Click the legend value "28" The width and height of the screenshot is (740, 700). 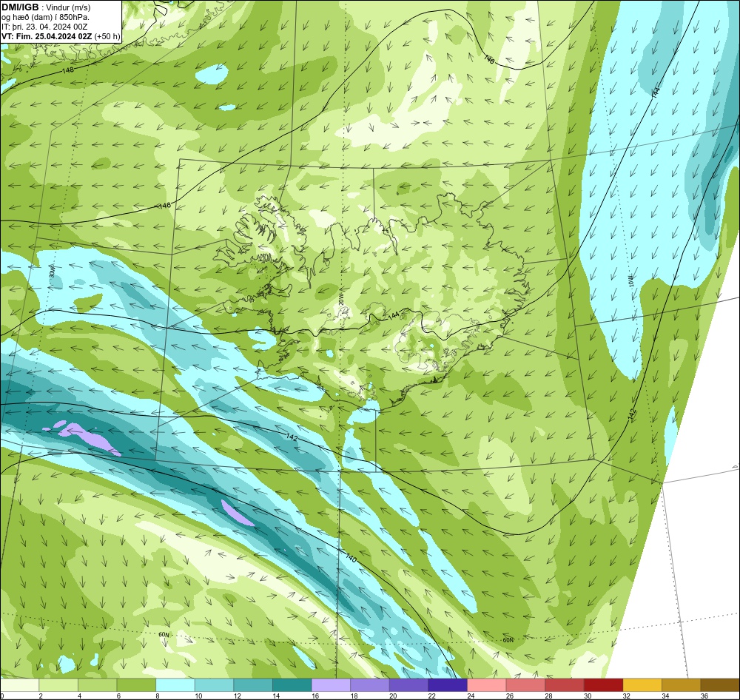point(549,696)
